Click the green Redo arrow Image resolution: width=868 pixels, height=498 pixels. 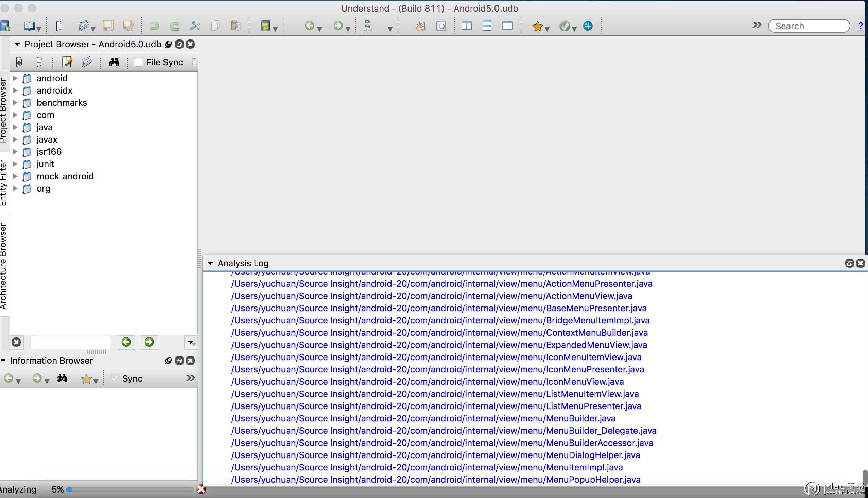click(175, 26)
